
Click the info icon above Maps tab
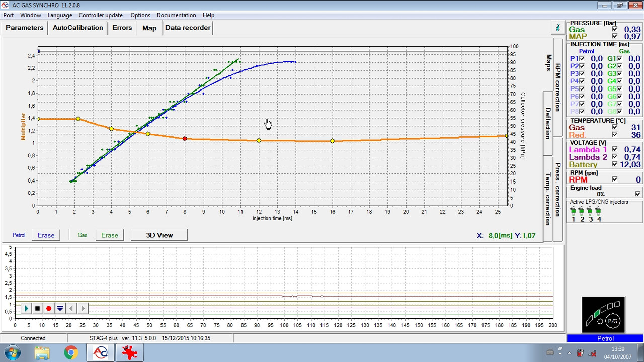pyautogui.click(x=557, y=27)
